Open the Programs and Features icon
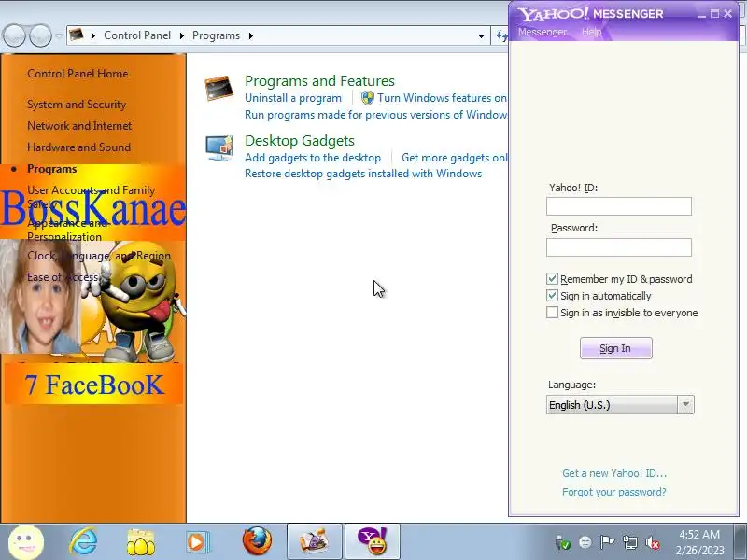 coord(219,88)
